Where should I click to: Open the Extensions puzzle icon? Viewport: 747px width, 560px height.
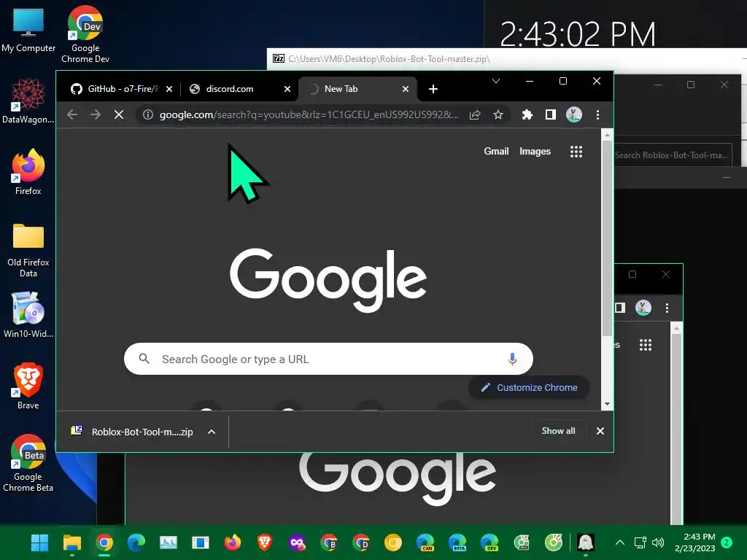tap(527, 114)
